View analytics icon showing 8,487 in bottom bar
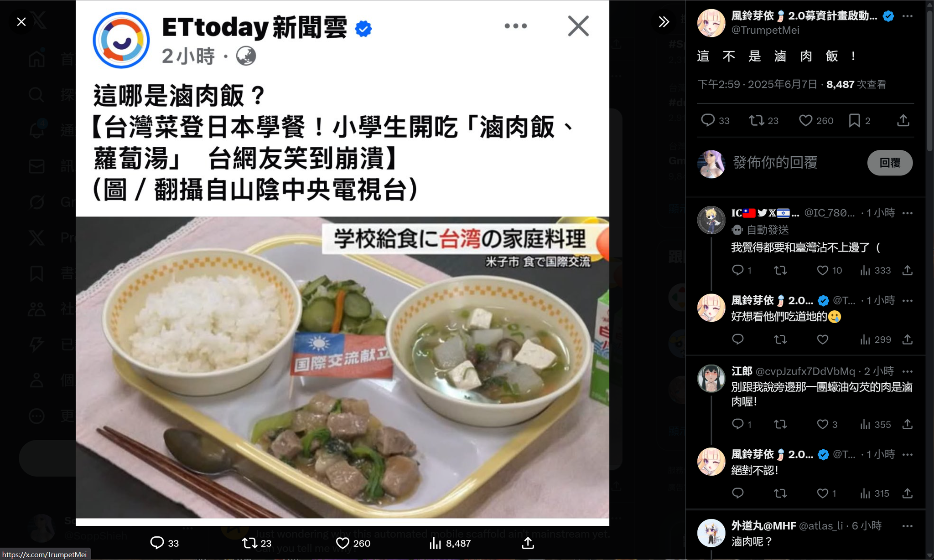This screenshot has width=934, height=560. coord(436,543)
